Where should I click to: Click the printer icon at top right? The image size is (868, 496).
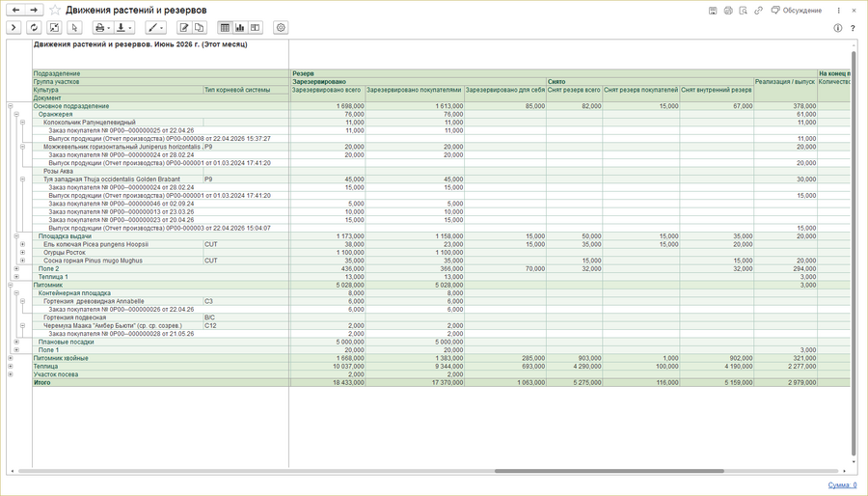[x=728, y=11]
